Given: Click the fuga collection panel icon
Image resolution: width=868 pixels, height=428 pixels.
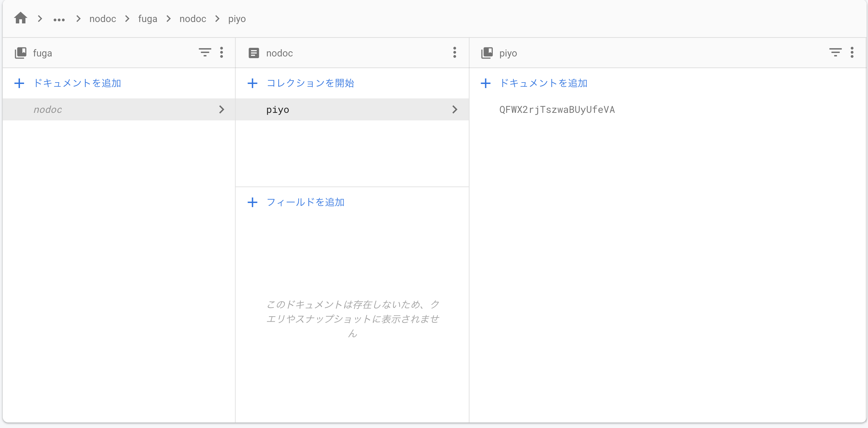Looking at the screenshot, I should [21, 53].
